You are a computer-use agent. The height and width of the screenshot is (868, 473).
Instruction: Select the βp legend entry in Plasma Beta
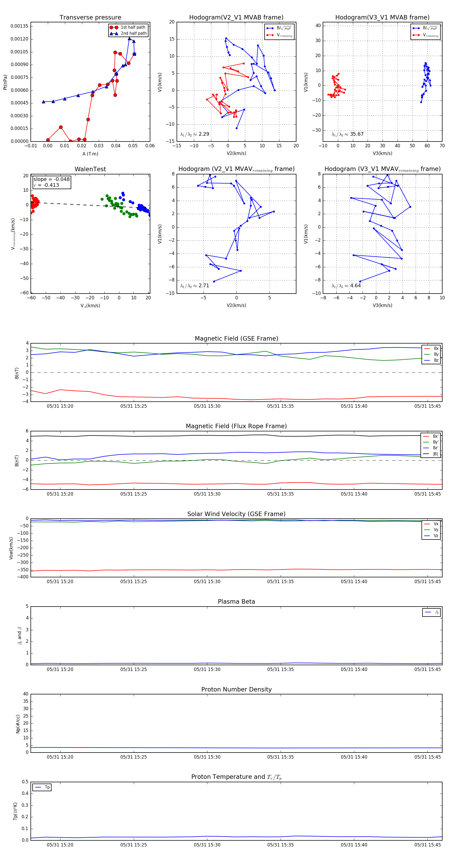pos(431,612)
